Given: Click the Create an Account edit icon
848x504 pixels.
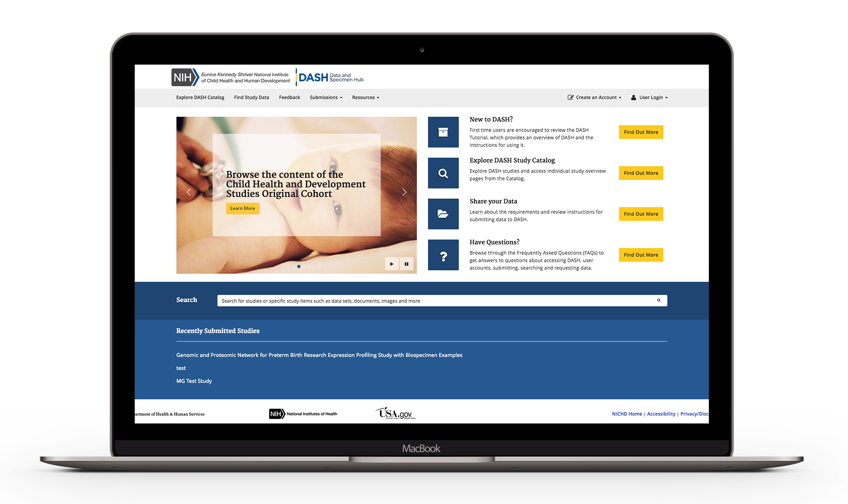Looking at the screenshot, I should coord(570,97).
